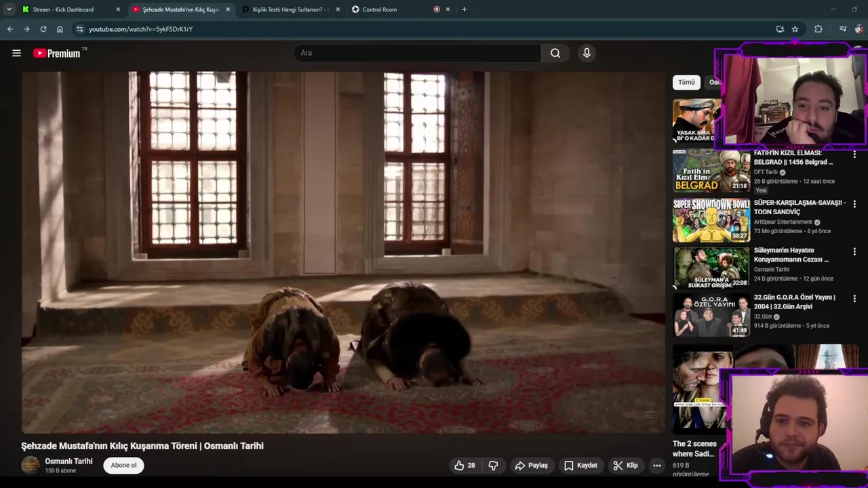Open the G.O.R.A Özel Yayını thumbnail
This screenshot has width=868, height=488.
click(711, 315)
